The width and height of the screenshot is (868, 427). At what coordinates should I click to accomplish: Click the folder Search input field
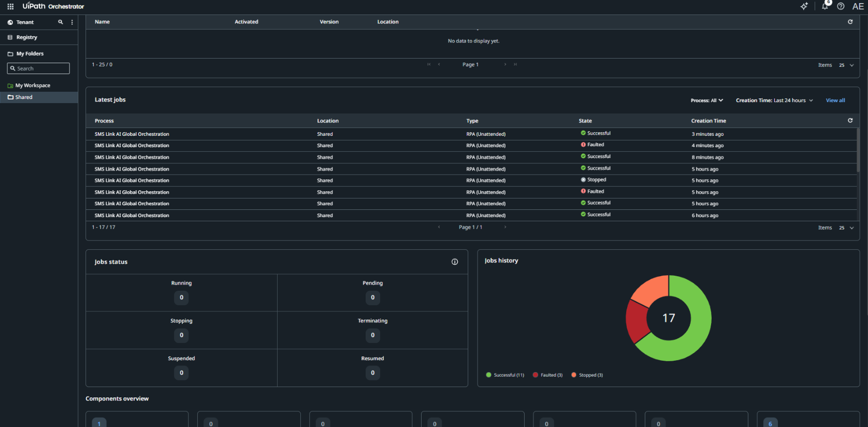pyautogui.click(x=38, y=68)
